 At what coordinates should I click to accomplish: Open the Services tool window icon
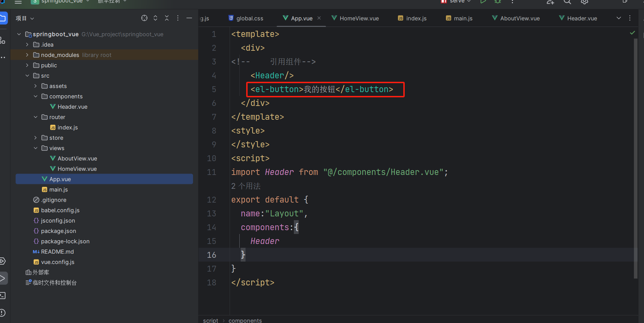(2, 261)
